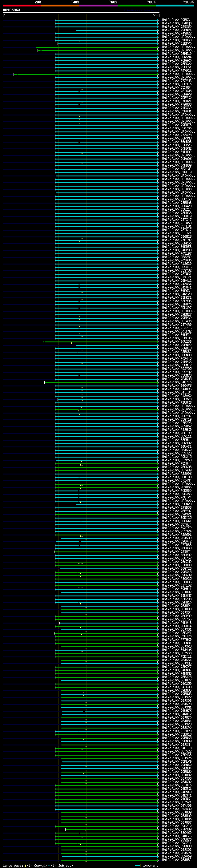The image size is (197, 868).
Task: Select hit label UniRef100_Q4N8E2
Action: (177, 714)
